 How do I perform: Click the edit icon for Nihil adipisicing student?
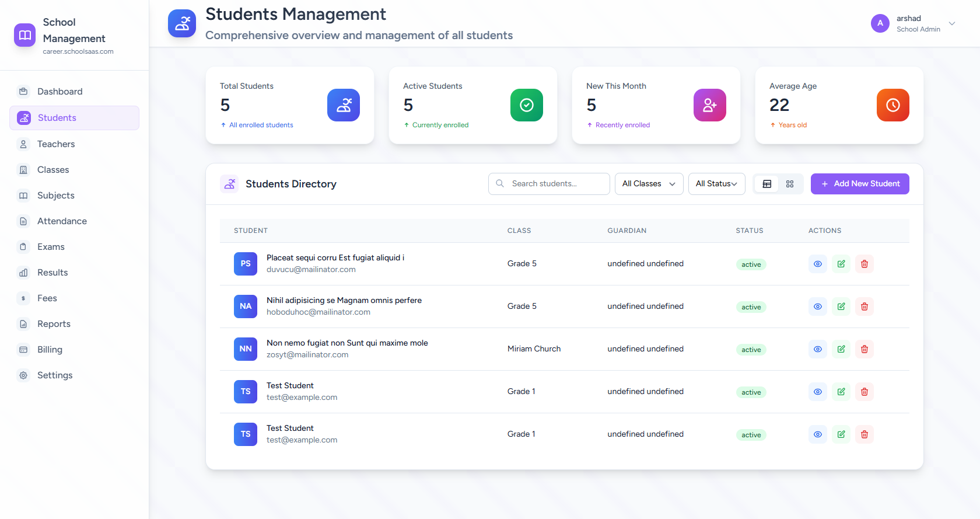(x=841, y=306)
